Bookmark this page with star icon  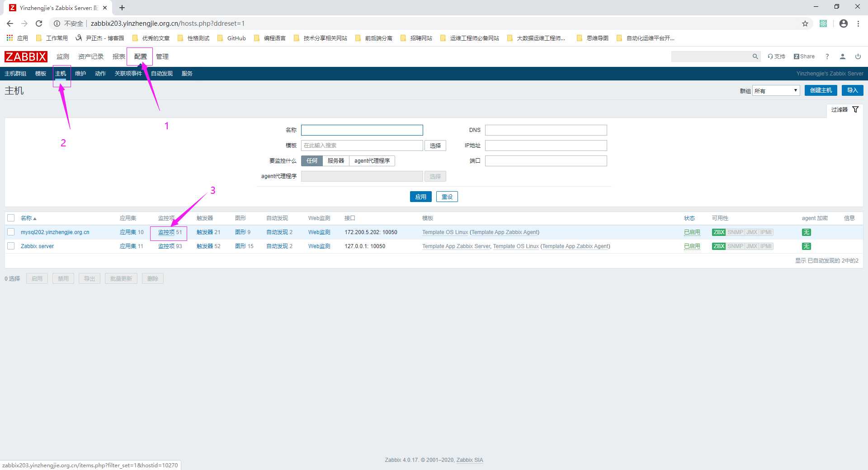[x=805, y=23]
